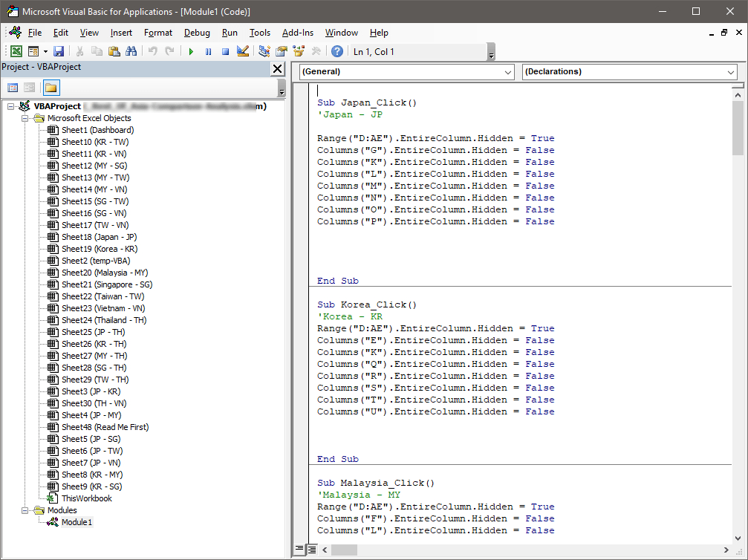748x560 pixels.
Task: Open the Debug menu
Action: tap(197, 33)
